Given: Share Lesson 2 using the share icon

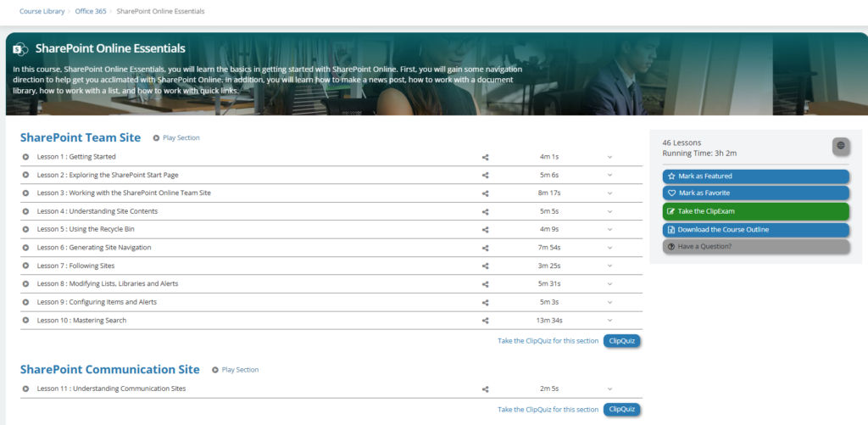Looking at the screenshot, I should click(x=486, y=176).
